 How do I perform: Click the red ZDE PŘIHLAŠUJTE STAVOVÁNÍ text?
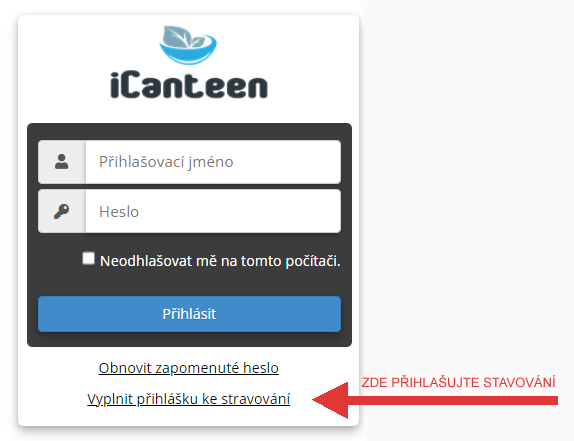coord(458,382)
